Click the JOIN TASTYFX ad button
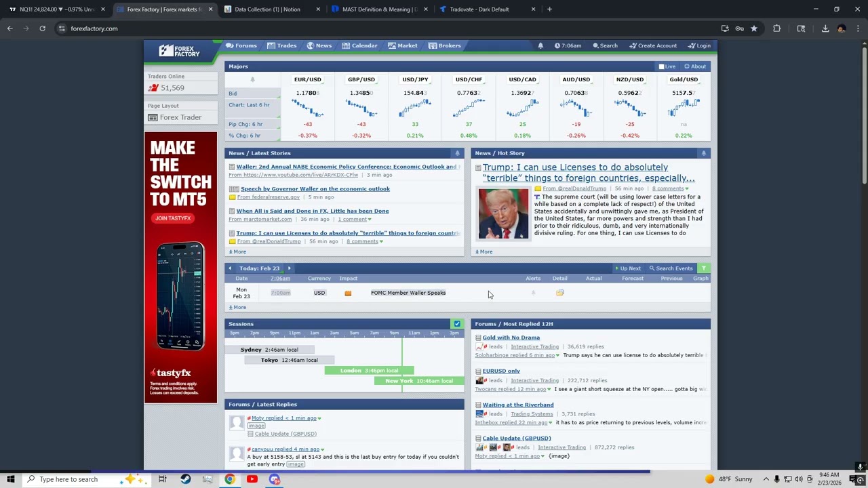868x488 pixels. (173, 218)
